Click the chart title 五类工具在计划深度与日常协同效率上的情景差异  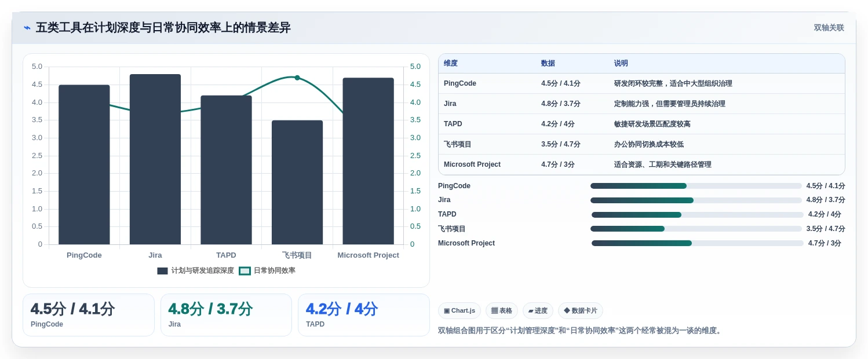163,28
